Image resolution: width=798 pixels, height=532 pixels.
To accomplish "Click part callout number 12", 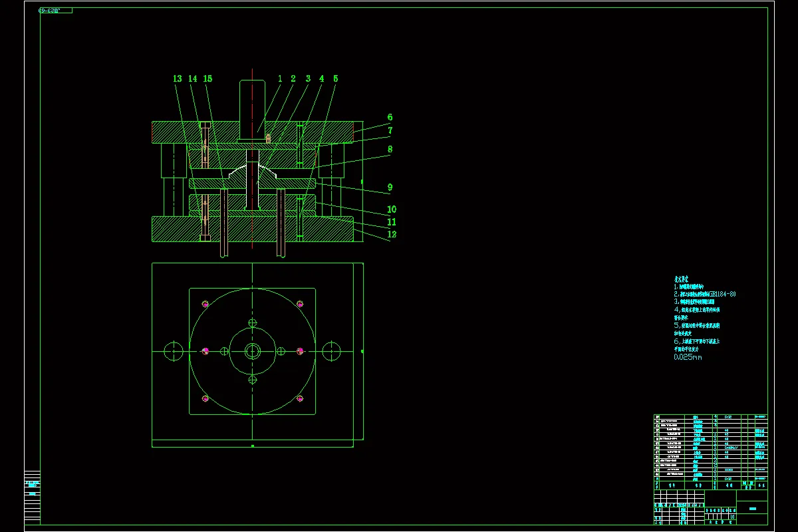I will [x=392, y=234].
